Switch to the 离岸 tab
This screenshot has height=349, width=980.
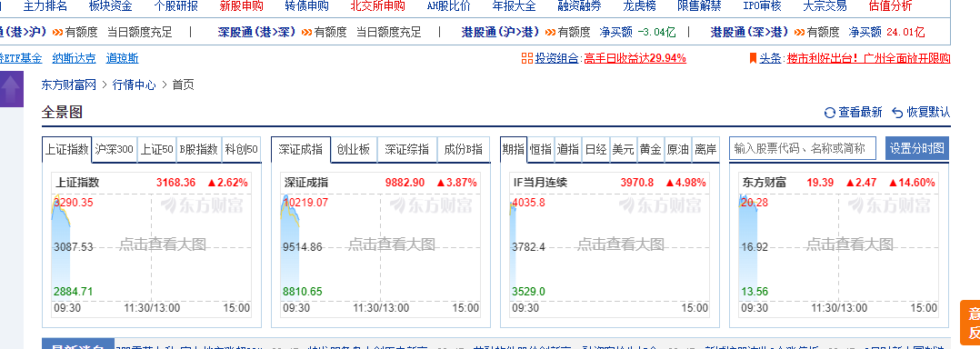pyautogui.click(x=705, y=150)
